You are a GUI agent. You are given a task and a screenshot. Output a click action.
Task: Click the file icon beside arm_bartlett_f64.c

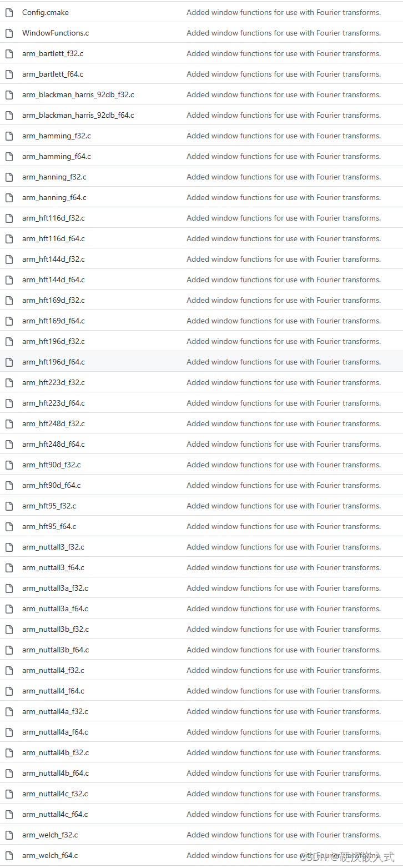click(9, 74)
